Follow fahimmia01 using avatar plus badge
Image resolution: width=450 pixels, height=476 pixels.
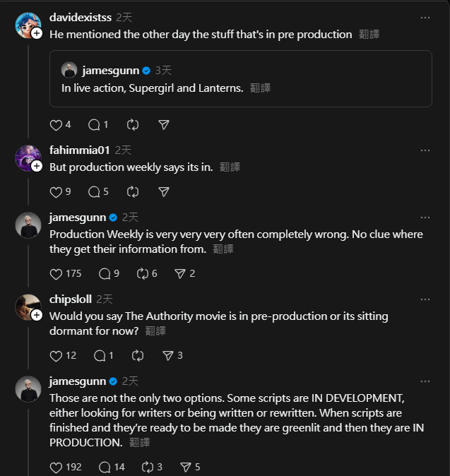[x=37, y=167]
